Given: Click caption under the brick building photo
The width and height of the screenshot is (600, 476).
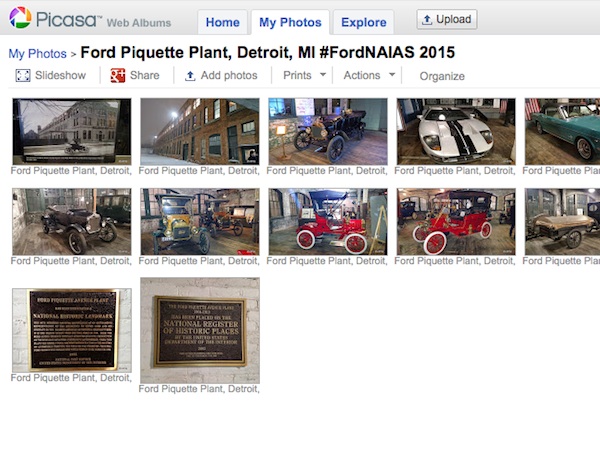Looking at the screenshot, I should click(199, 171).
